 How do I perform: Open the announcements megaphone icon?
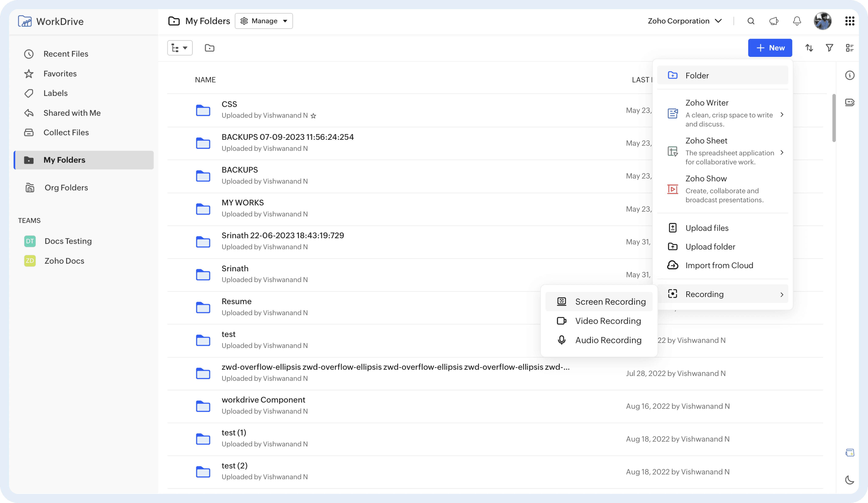(x=774, y=21)
